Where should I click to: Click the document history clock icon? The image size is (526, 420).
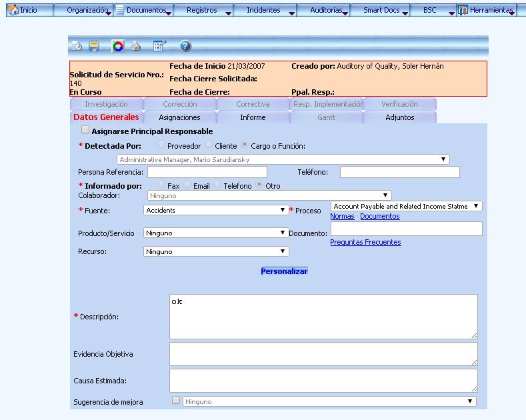[77, 45]
